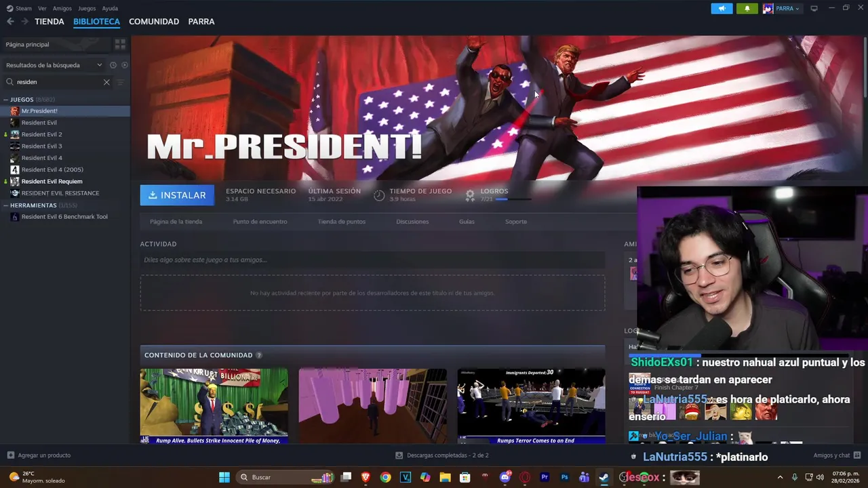Open the PARRA account dropdown
Screen dimensions: 868x488
click(x=782, y=8)
